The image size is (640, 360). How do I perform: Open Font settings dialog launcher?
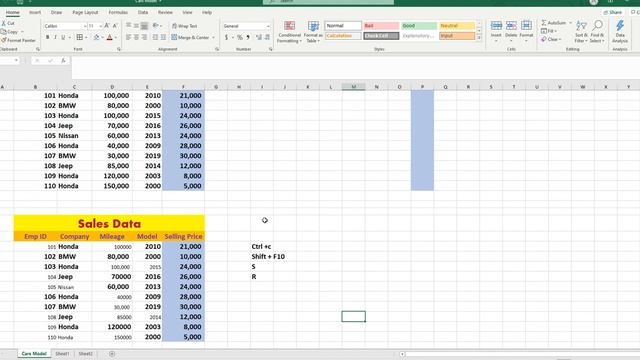(119, 49)
